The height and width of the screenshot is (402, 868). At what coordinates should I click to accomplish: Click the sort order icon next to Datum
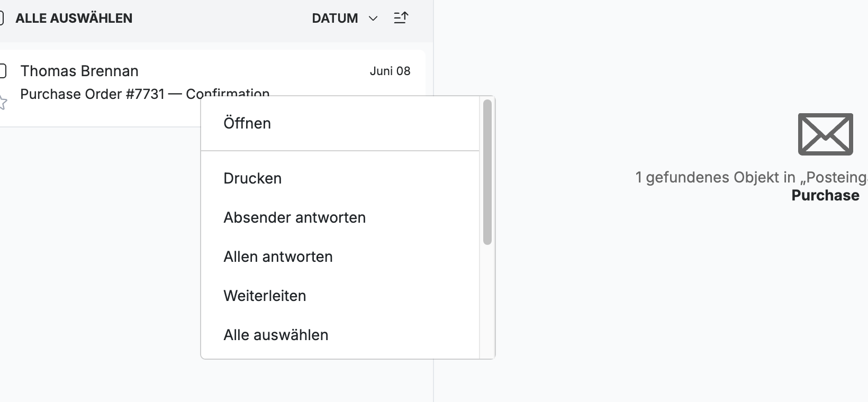[x=401, y=18]
